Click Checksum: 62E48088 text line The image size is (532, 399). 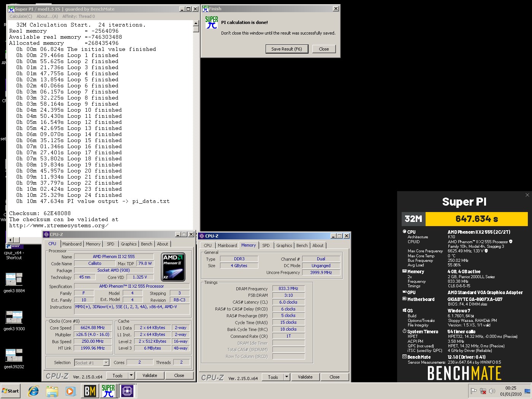[40, 213]
